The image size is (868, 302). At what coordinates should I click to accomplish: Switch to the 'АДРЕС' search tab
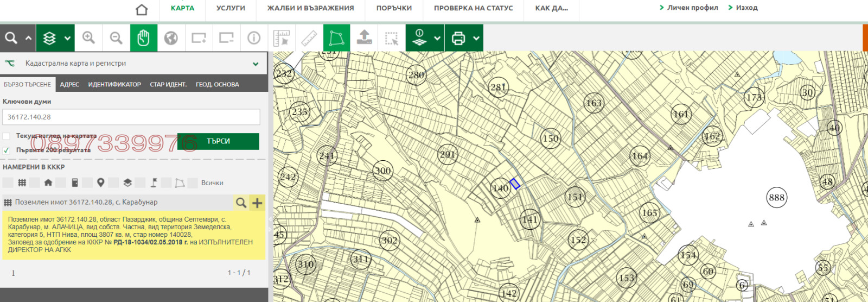pyautogui.click(x=69, y=84)
